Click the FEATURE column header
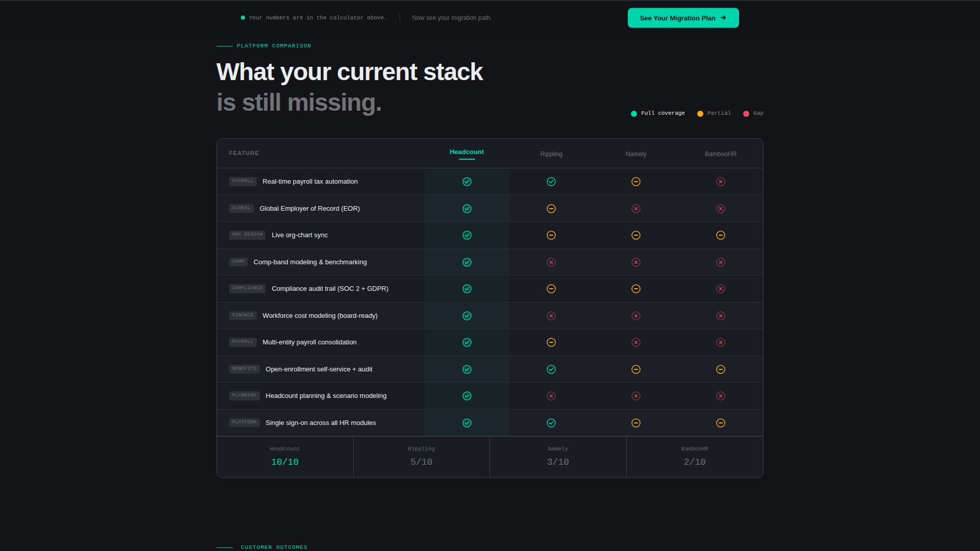 click(x=244, y=153)
